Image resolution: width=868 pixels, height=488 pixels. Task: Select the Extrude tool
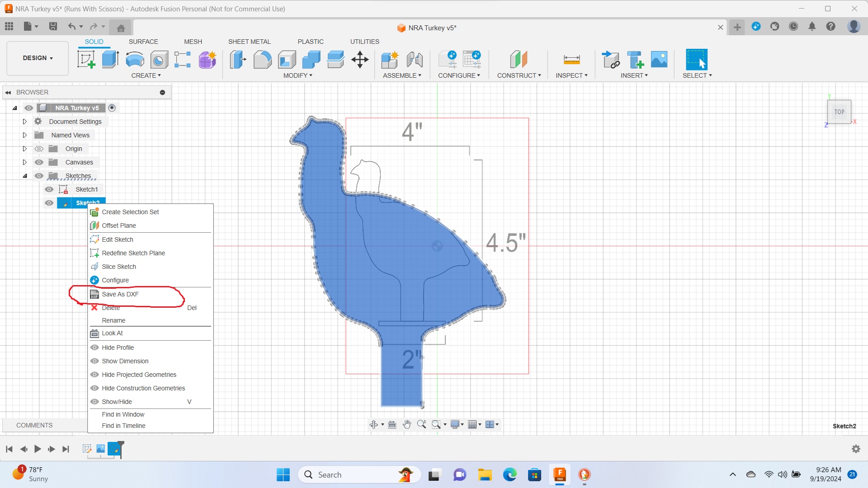[110, 60]
